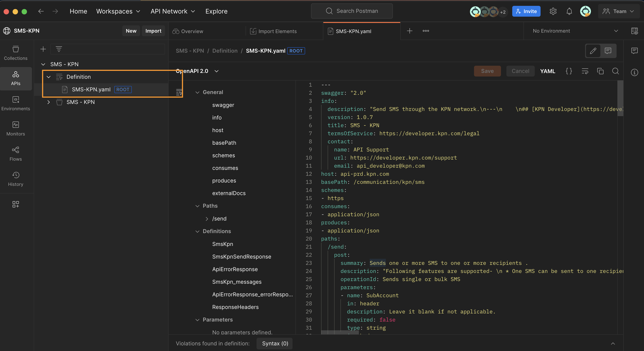Open the Monitors sidebar panel
Viewport: 644px width, 351px height.
(x=16, y=129)
